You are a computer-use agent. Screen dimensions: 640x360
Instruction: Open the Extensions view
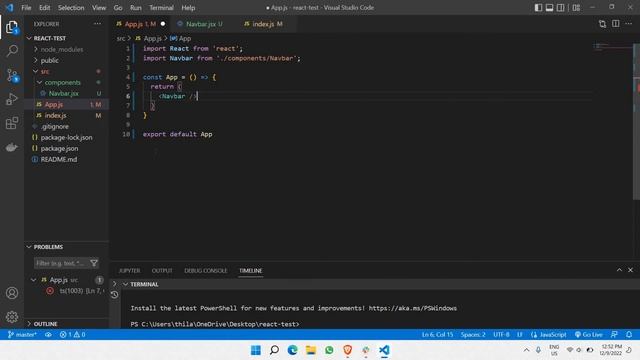[12, 123]
